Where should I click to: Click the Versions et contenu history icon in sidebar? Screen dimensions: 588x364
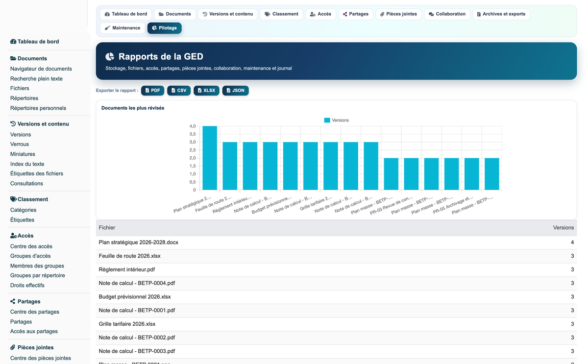(13, 124)
